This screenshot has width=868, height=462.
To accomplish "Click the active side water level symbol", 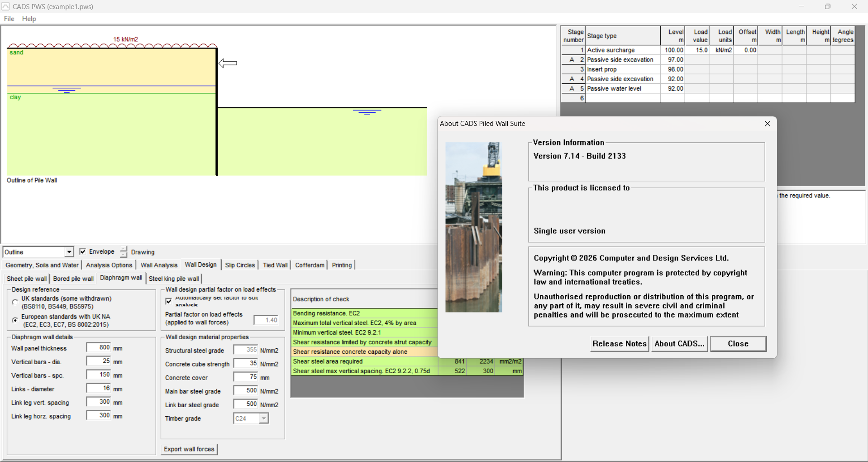I will [67, 90].
